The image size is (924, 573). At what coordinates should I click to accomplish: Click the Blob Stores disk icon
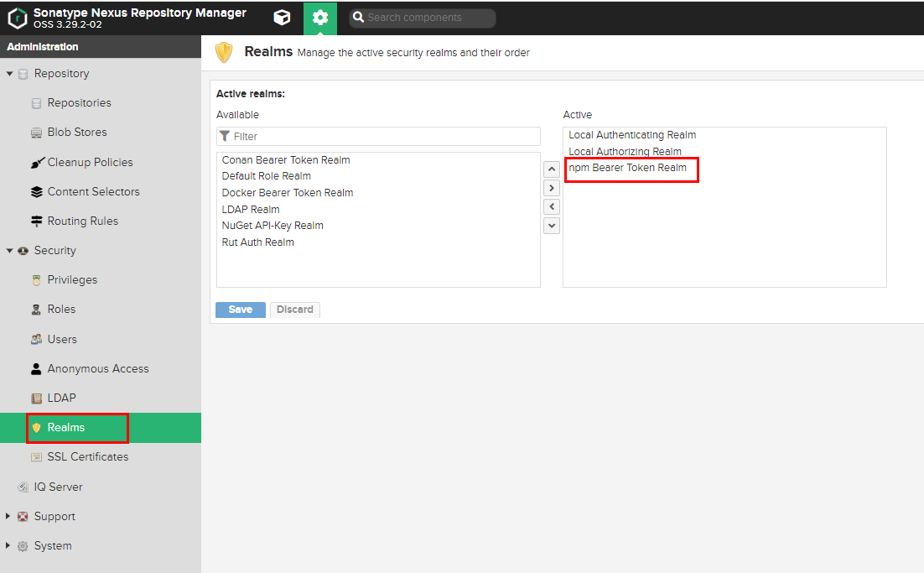(x=37, y=133)
